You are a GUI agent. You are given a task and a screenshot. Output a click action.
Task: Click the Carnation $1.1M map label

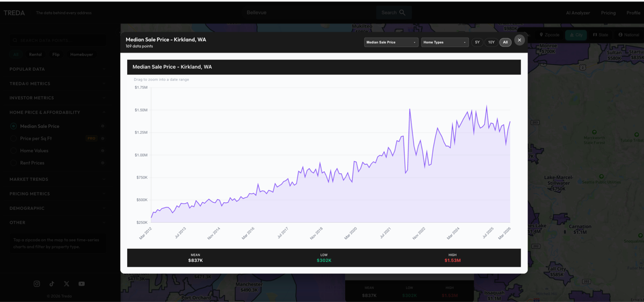[580, 229]
